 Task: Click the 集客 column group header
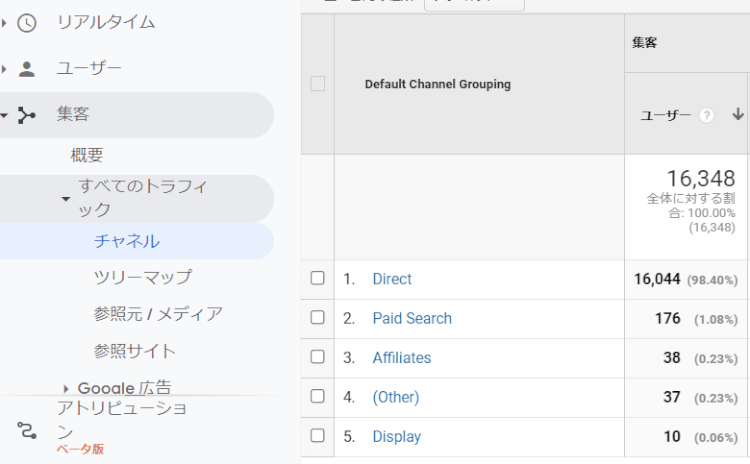(x=644, y=43)
